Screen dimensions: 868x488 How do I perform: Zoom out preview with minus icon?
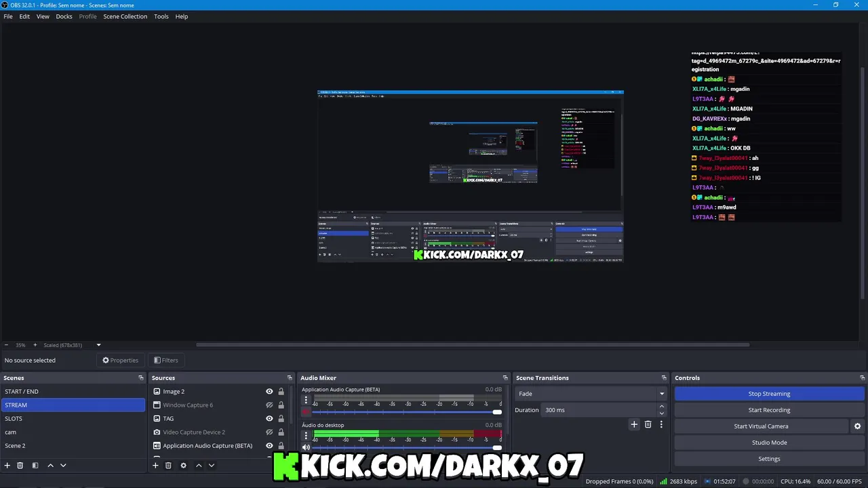pos(6,345)
